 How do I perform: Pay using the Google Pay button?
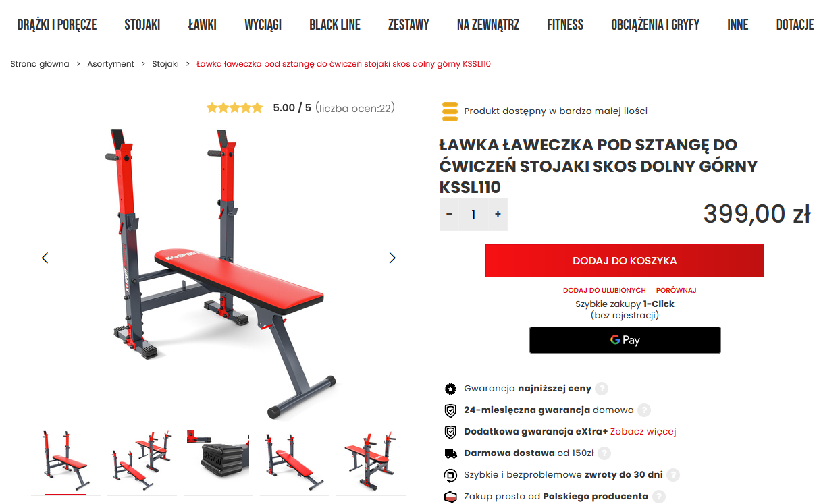tap(625, 340)
